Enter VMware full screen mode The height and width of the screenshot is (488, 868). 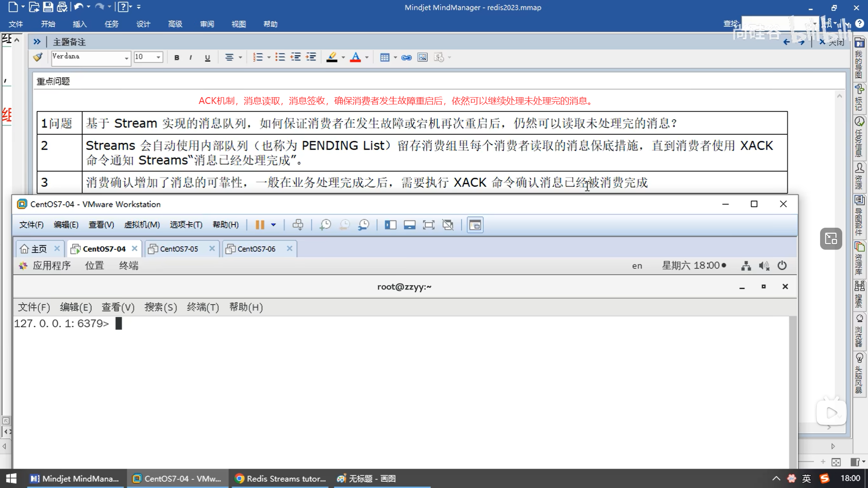[x=428, y=225]
